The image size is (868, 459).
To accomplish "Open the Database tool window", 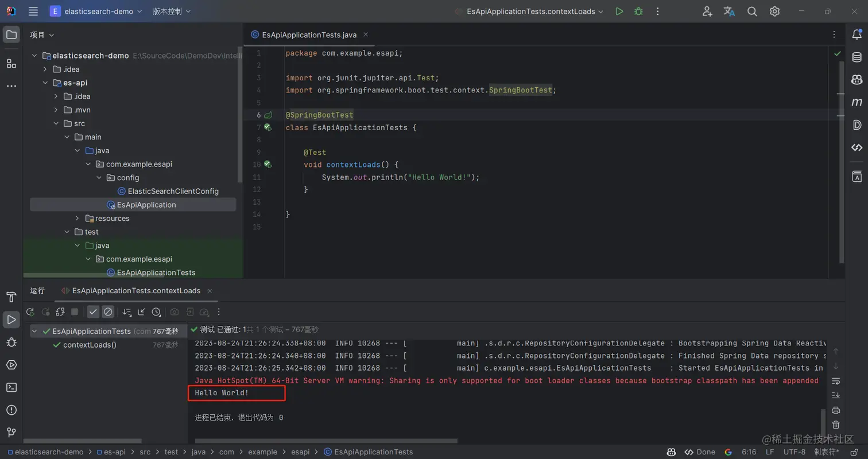I will [x=857, y=57].
